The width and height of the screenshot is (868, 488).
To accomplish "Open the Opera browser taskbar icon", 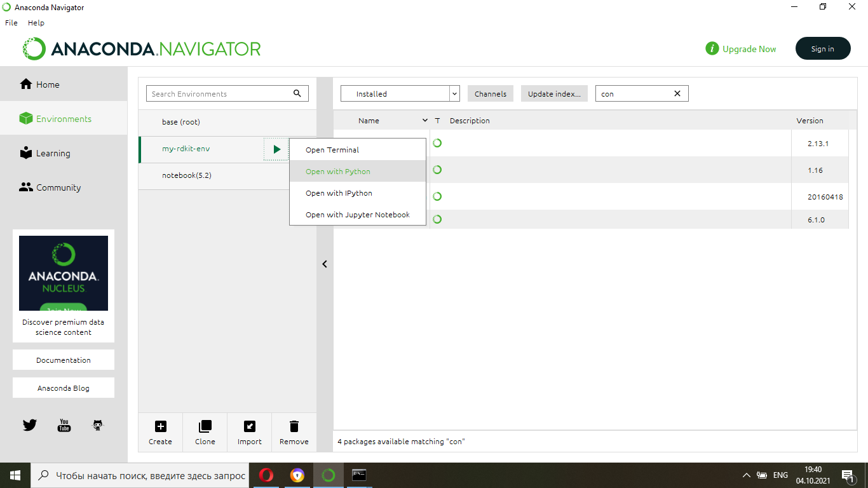I will [266, 475].
